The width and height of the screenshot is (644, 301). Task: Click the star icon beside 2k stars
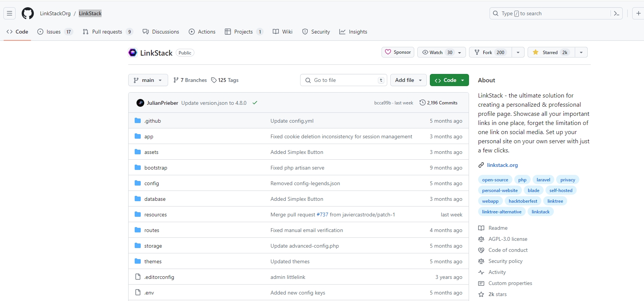point(481,294)
